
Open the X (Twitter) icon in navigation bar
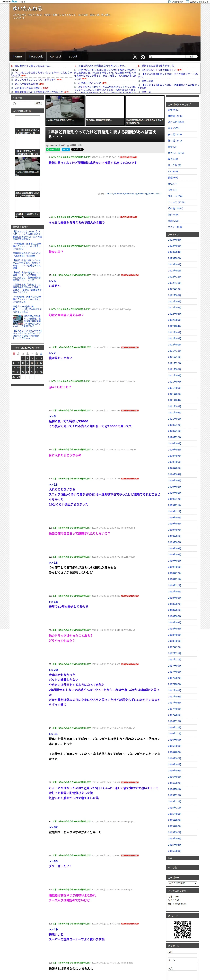135,56
